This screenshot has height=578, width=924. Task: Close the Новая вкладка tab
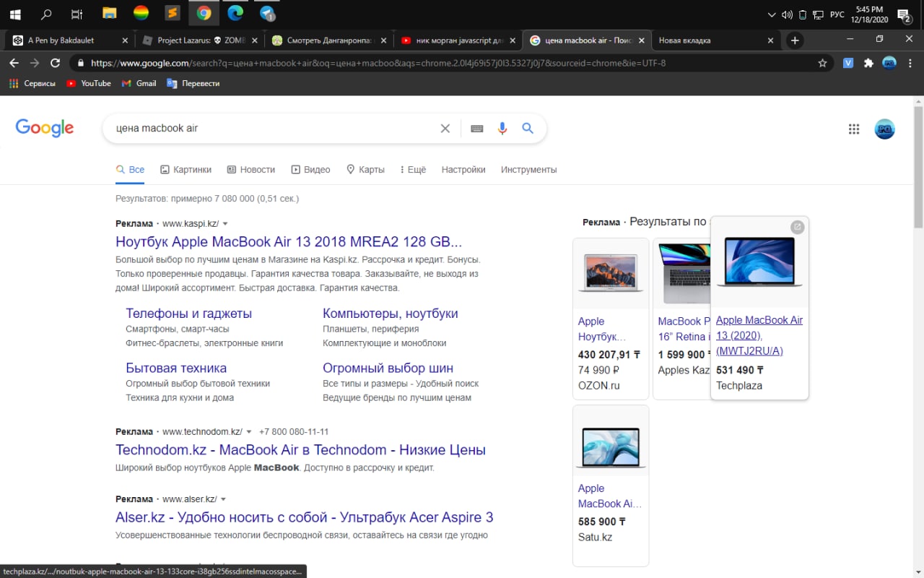click(x=770, y=40)
